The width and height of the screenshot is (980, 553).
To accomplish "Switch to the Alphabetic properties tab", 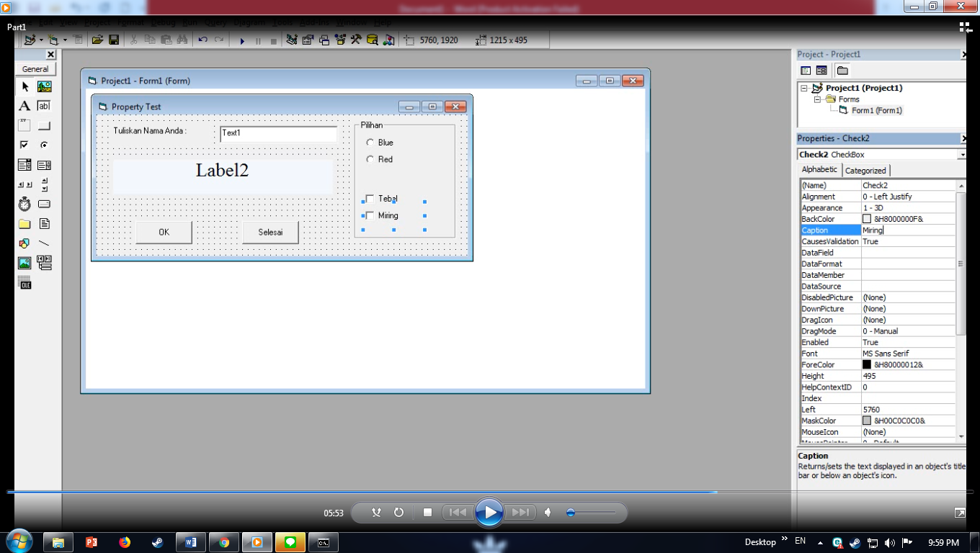I will point(819,170).
